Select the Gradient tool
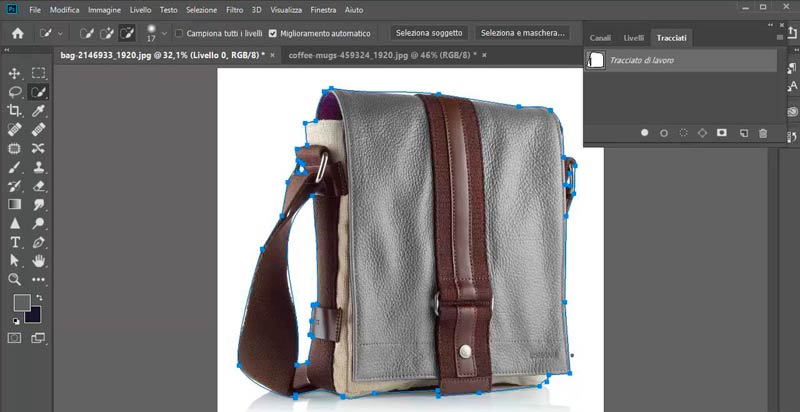Viewport: 800px width, 412px height. (x=14, y=204)
